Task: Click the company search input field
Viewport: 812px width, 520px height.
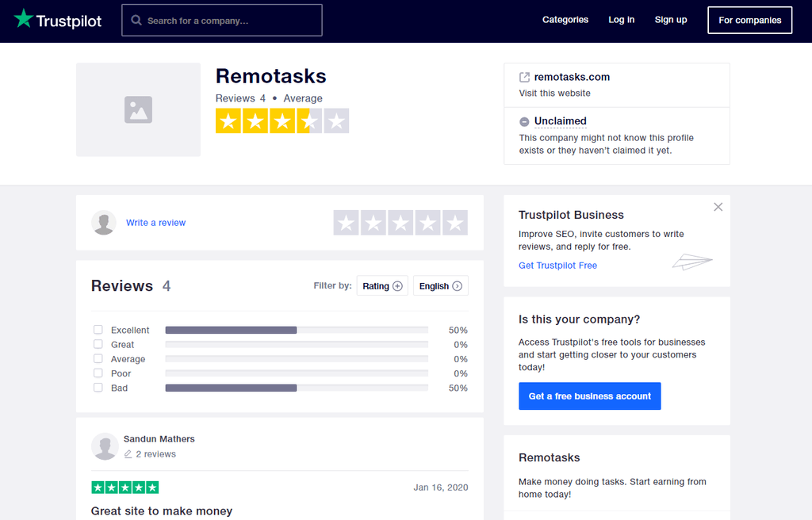Action: [x=222, y=20]
